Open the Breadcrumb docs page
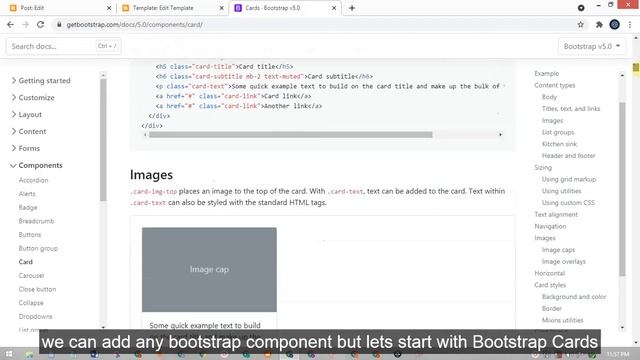This screenshot has height=360, width=640. (x=36, y=221)
